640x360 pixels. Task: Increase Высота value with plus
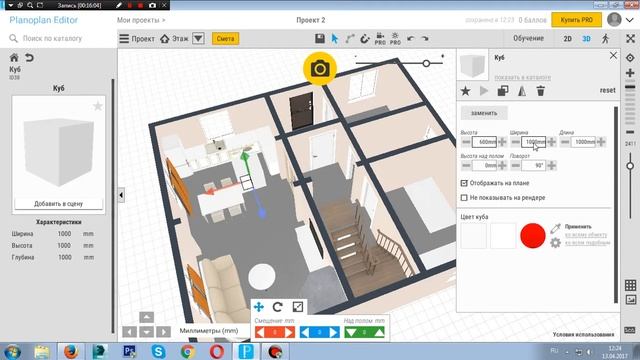pyautogui.click(x=502, y=142)
